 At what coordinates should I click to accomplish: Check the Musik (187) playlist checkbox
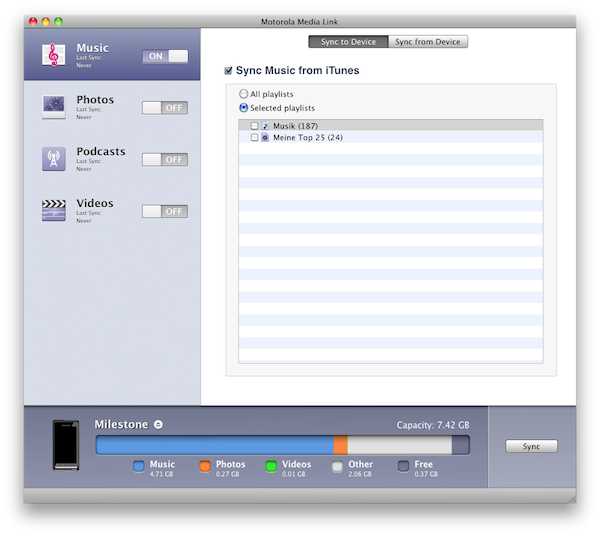point(254,125)
